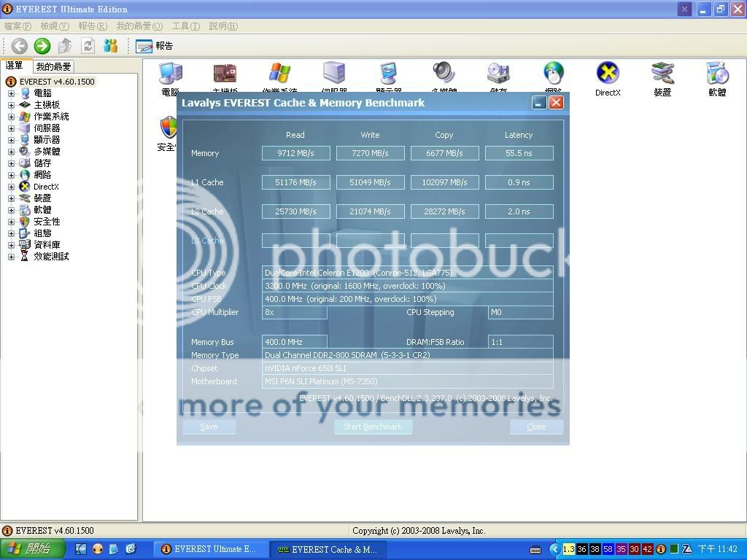The width and height of the screenshot is (747, 560).
Task: Click the green Forward arrow button
Action: point(42,46)
